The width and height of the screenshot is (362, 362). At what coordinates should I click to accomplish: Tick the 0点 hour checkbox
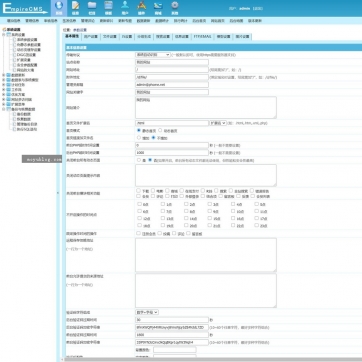click(x=139, y=204)
